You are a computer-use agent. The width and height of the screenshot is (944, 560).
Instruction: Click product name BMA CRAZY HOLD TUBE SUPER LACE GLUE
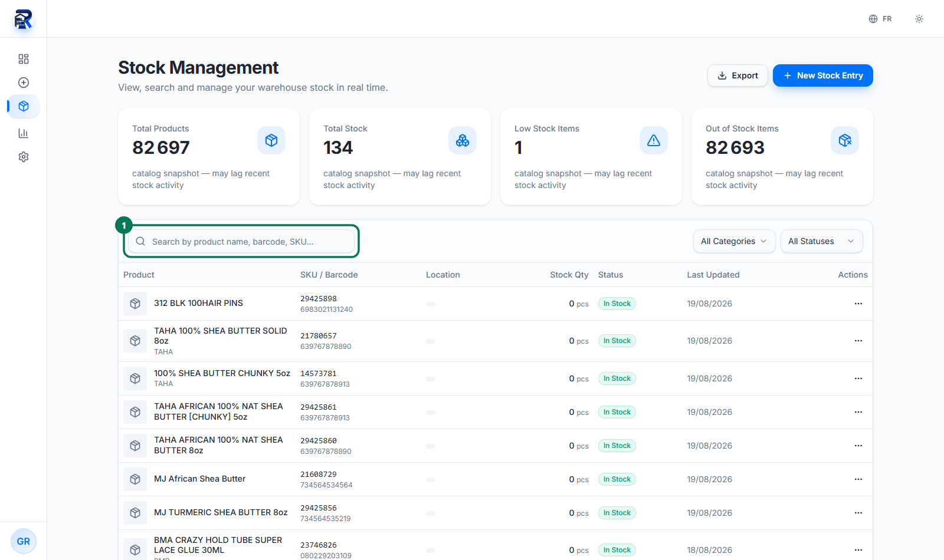(218, 545)
